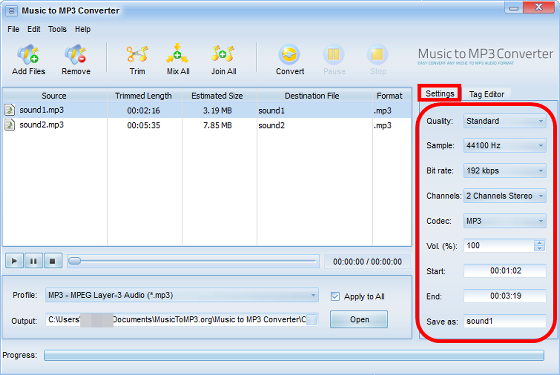Click the app icon in title bar
The width and height of the screenshot is (560, 375).
[x=11, y=11]
